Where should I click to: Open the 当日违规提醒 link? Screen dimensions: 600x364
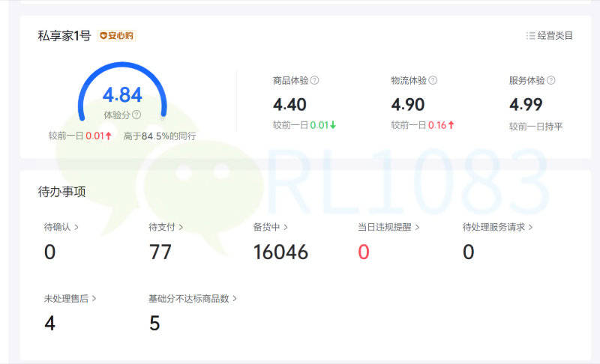pos(388,227)
